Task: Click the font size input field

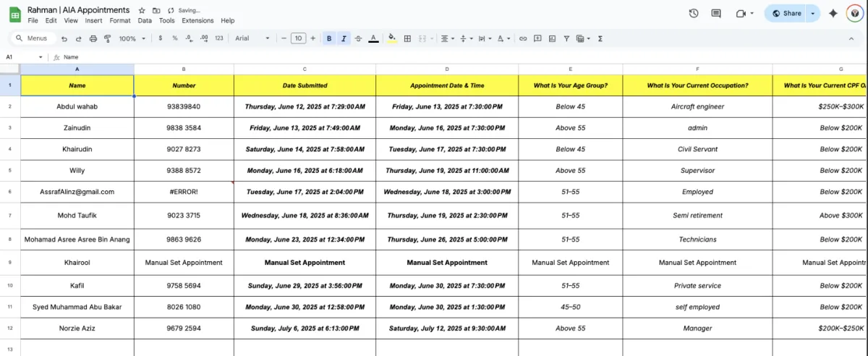Action: point(298,38)
